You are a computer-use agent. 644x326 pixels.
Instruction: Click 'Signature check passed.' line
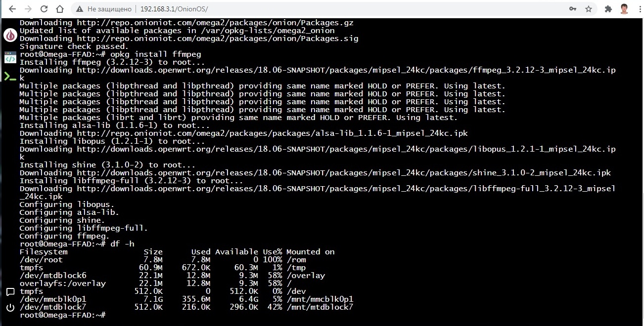pos(74,46)
